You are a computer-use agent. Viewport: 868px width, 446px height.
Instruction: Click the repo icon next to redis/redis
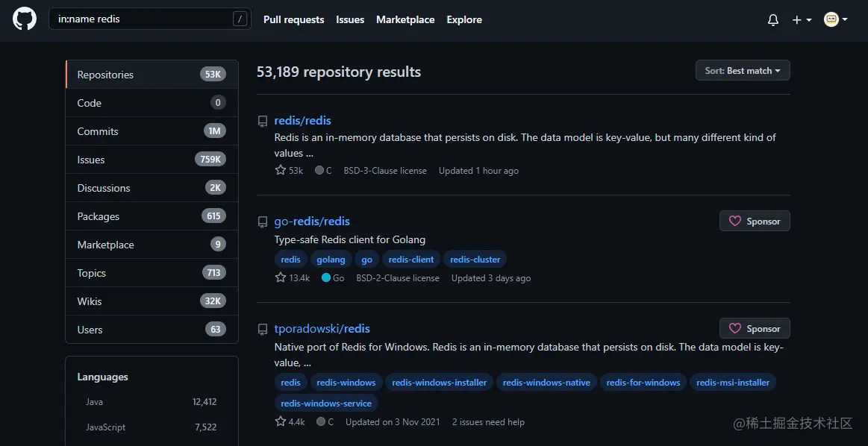263,121
